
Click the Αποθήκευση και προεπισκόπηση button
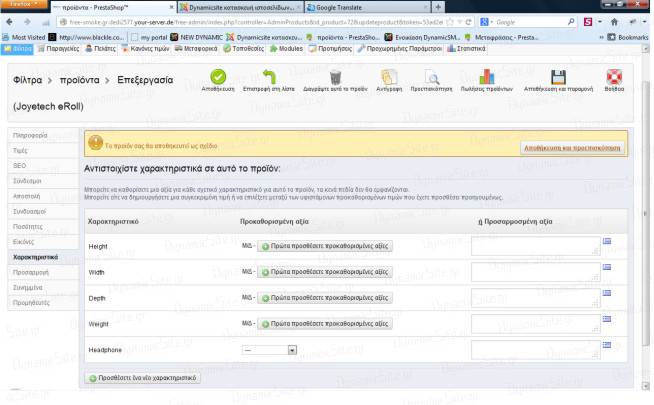pyautogui.click(x=572, y=148)
